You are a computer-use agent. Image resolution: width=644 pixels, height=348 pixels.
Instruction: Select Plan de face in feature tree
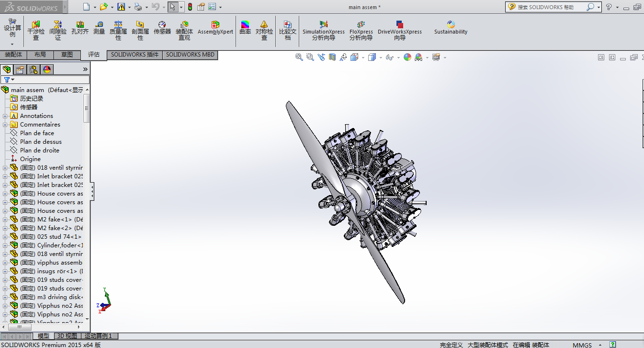37,133
